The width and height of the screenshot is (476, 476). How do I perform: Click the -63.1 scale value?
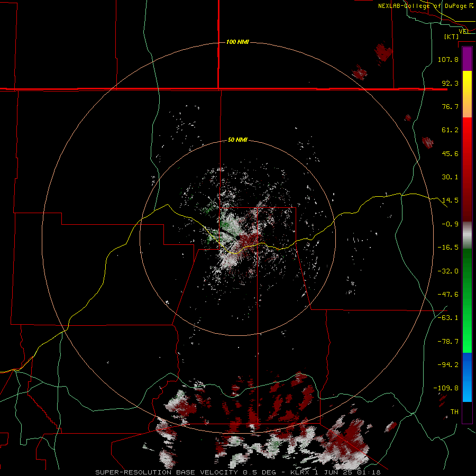[448, 318]
